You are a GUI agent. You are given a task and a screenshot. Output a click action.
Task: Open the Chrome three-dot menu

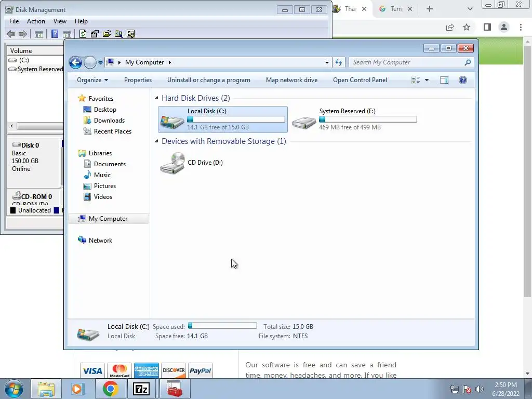(x=521, y=27)
